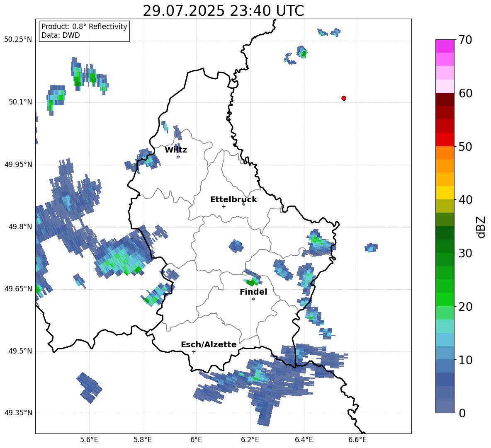Click the Ettelbruck city label
Image resolution: width=491 pixels, height=448 pixels.
[x=233, y=200]
